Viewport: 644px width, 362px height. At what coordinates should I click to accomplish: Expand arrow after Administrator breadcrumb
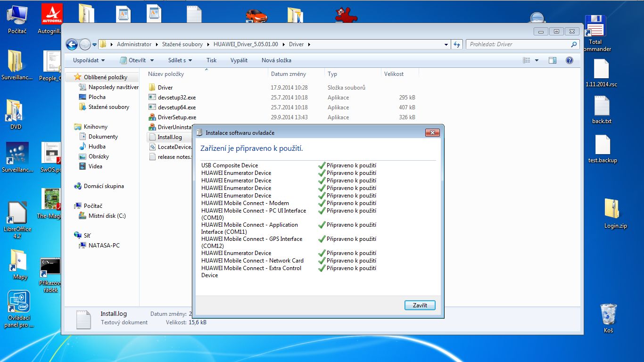coord(157,44)
